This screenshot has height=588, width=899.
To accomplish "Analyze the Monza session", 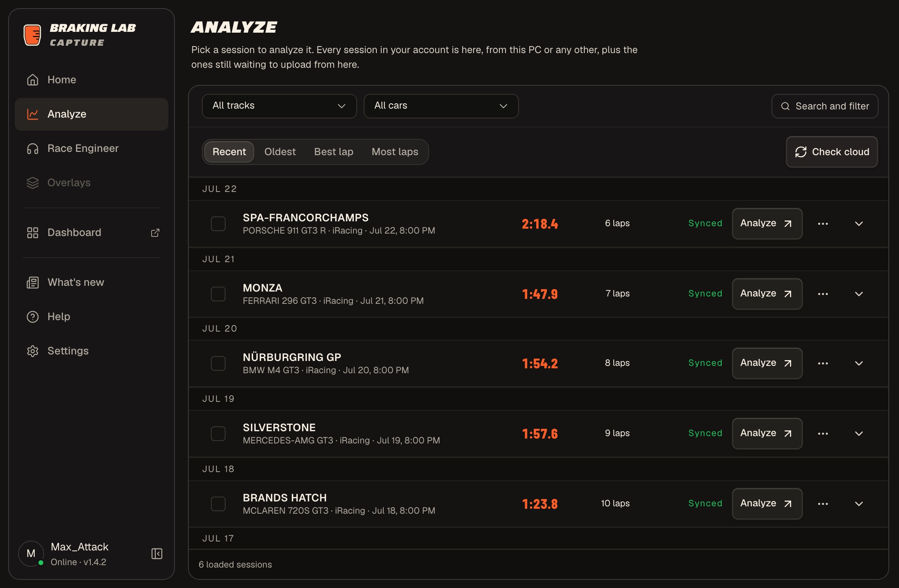I will coord(767,294).
